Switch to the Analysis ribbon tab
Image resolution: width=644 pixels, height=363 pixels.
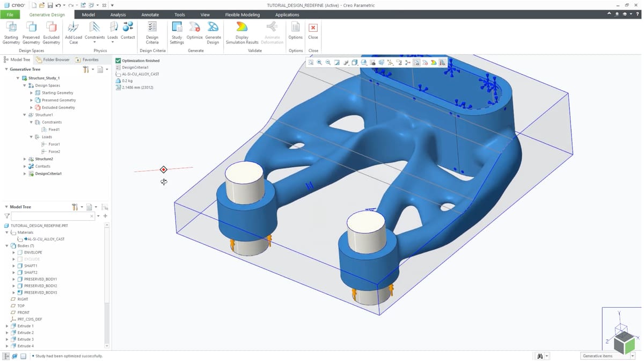click(118, 14)
